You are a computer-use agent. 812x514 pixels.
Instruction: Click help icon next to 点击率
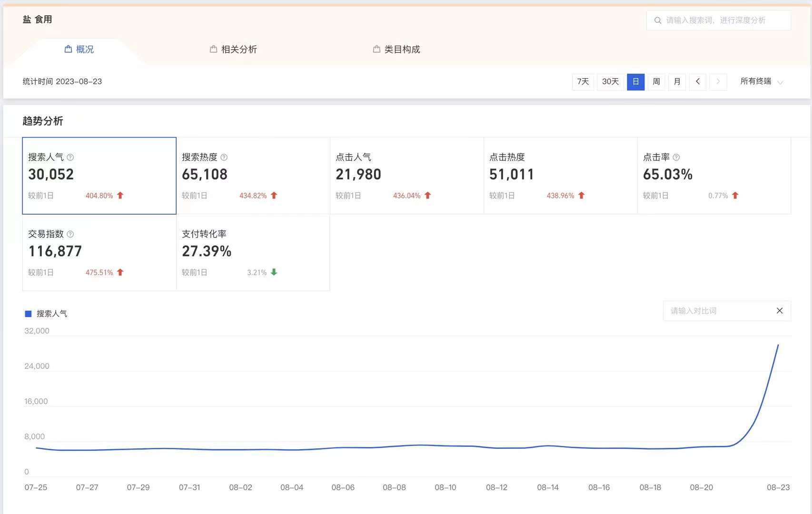[676, 158]
